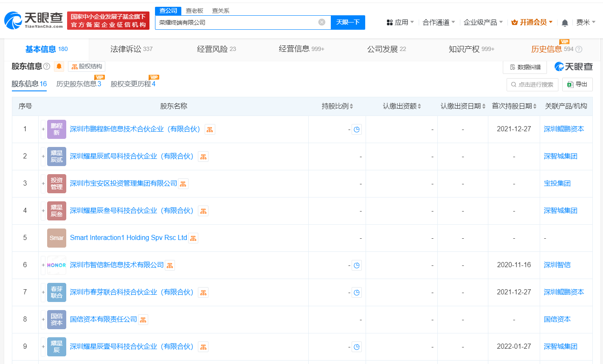
Task: Click the 点此进行搜索 magnifier search box
Action: (x=532, y=84)
